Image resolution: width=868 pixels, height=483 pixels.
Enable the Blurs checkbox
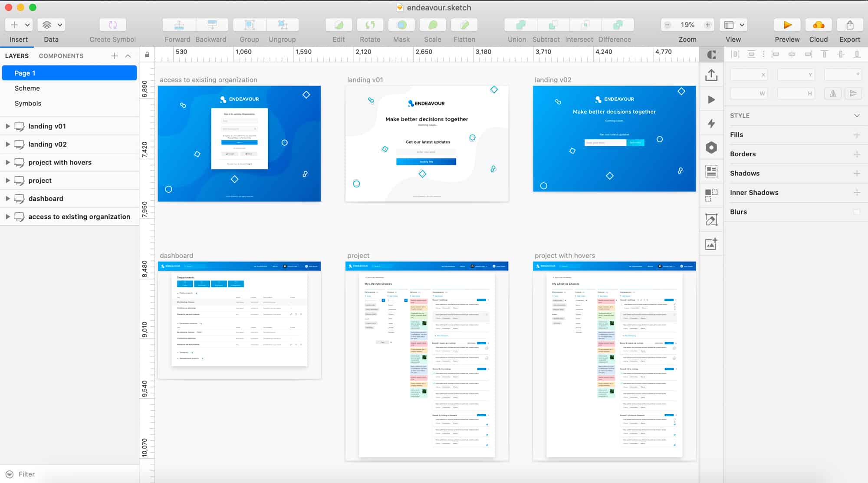pos(857,212)
